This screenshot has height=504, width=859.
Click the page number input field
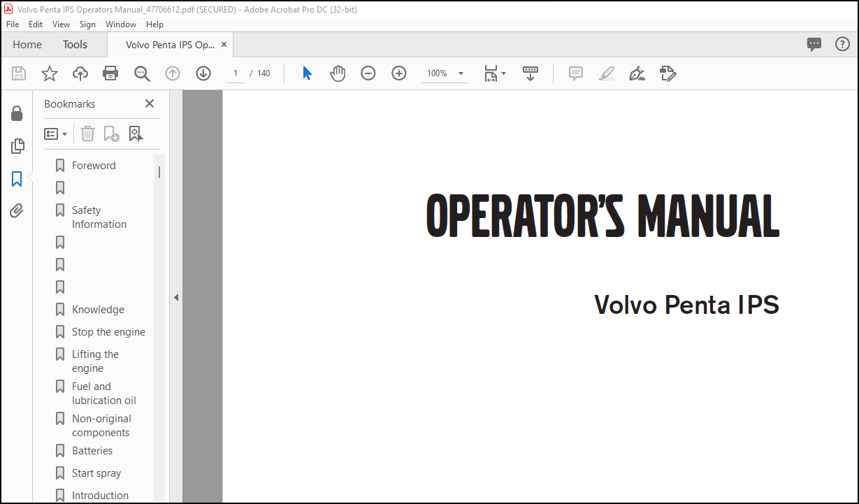tap(236, 73)
